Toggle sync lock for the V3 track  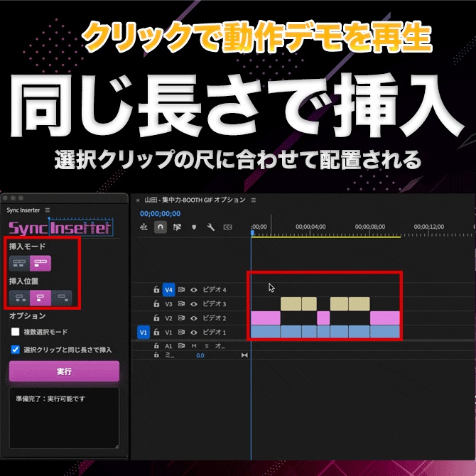[x=181, y=304]
